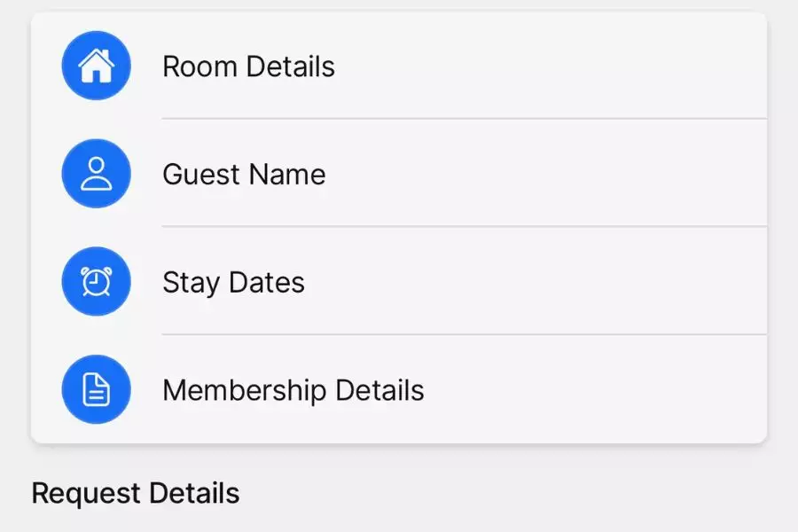Image resolution: width=798 pixels, height=532 pixels.
Task: Select the Guest Name text label
Action: 244,175
